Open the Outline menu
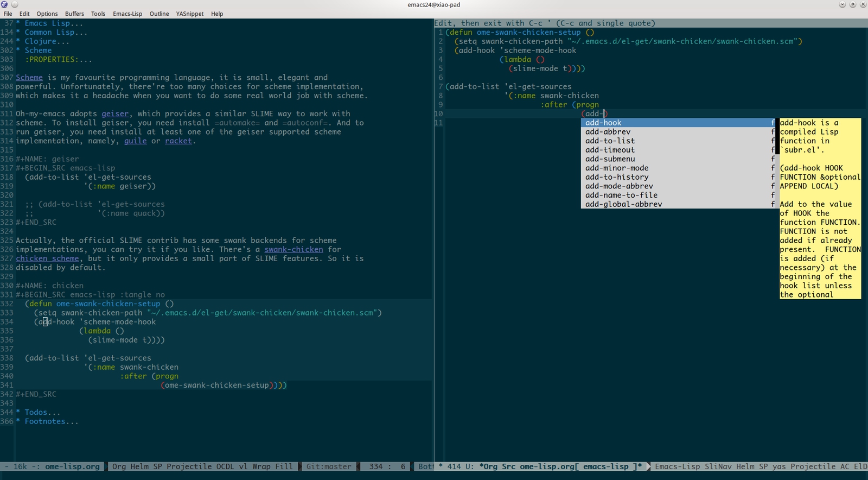The image size is (868, 480). click(159, 14)
